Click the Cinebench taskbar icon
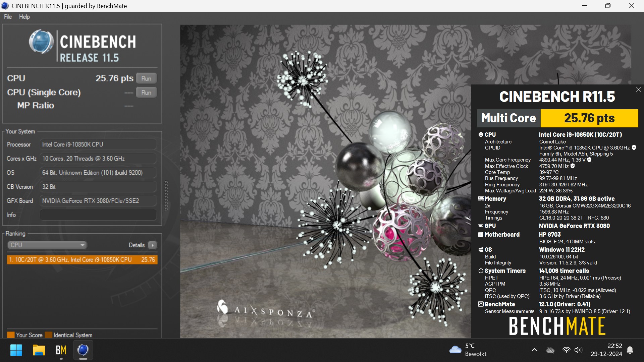Image resolution: width=644 pixels, height=362 pixels. (x=83, y=350)
